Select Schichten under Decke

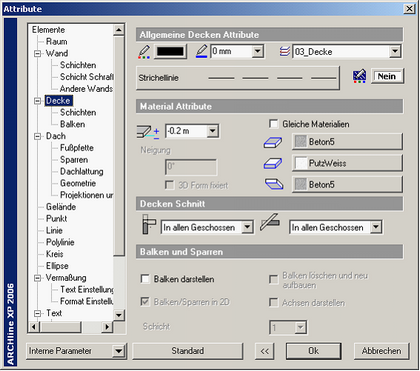(78, 112)
